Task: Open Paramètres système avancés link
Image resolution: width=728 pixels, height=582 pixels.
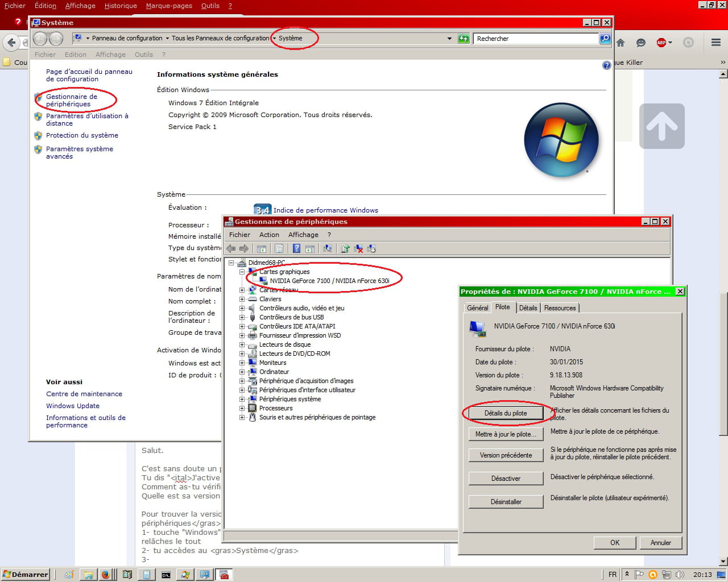Action: point(80,152)
